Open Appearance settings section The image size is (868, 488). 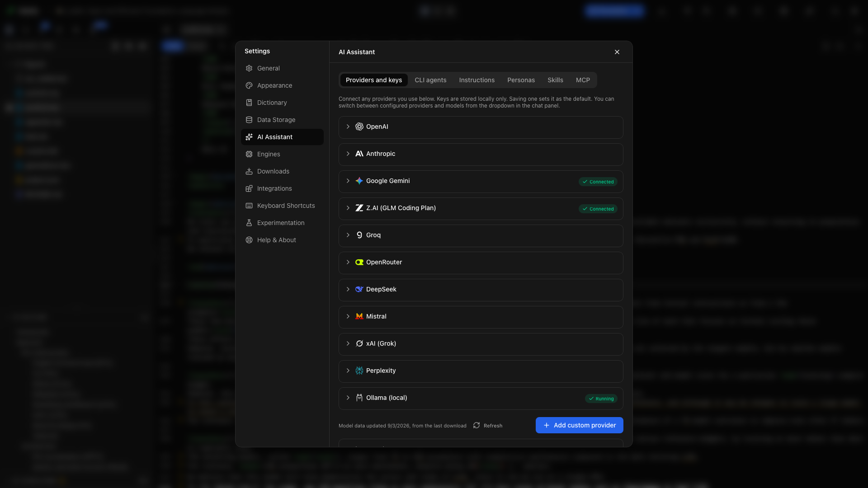282,85
